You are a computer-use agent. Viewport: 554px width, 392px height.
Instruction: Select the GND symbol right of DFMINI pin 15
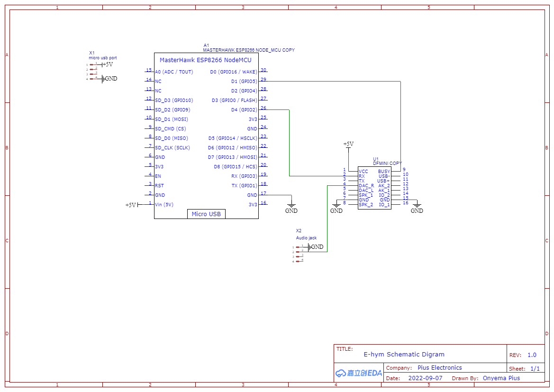(417, 207)
